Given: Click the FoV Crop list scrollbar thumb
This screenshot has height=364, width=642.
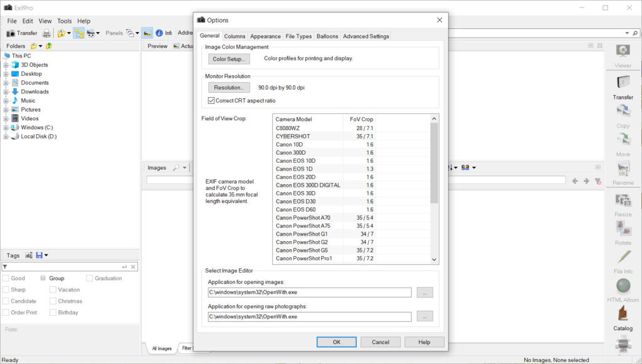Looking at the screenshot, I should 434,163.
